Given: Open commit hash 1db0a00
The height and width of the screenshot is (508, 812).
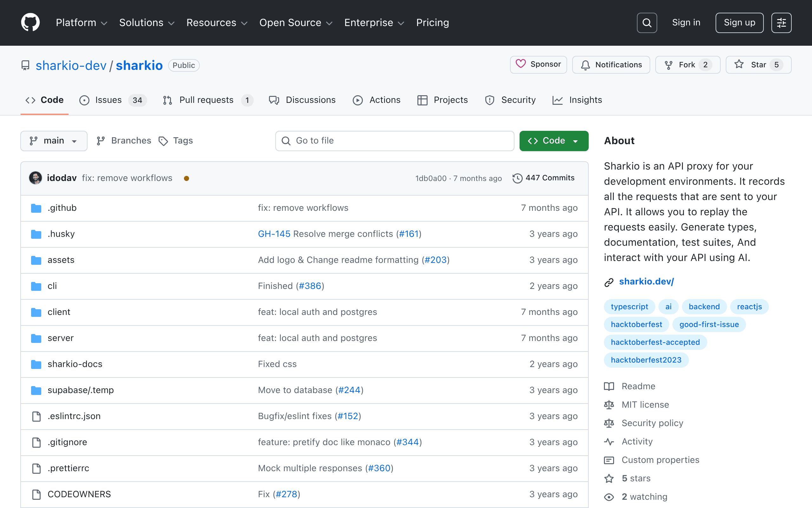Looking at the screenshot, I should pyautogui.click(x=431, y=178).
